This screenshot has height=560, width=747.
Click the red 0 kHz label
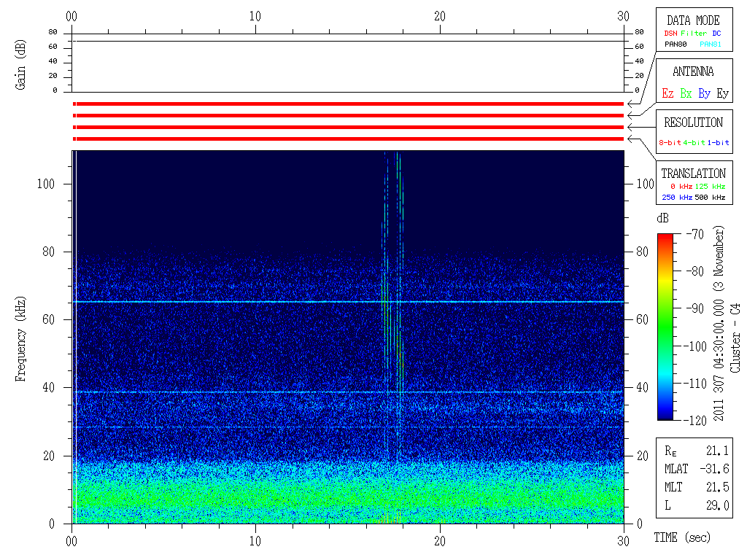681,186
